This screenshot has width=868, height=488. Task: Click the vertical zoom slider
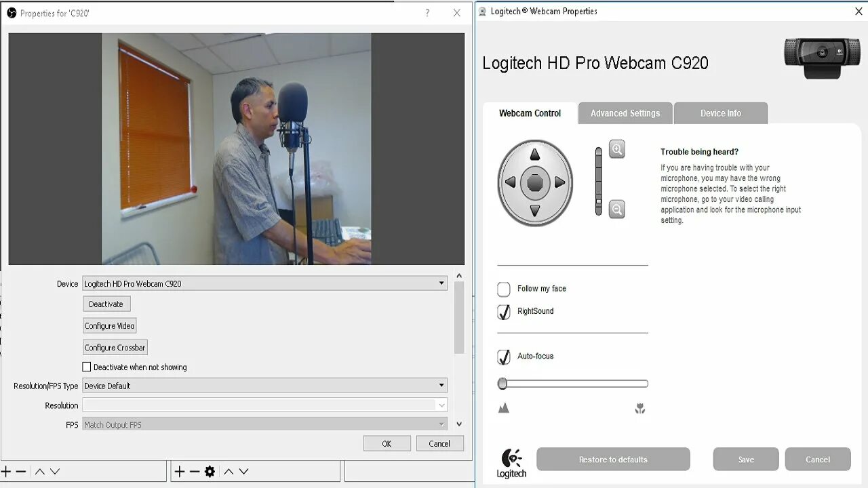599,181
